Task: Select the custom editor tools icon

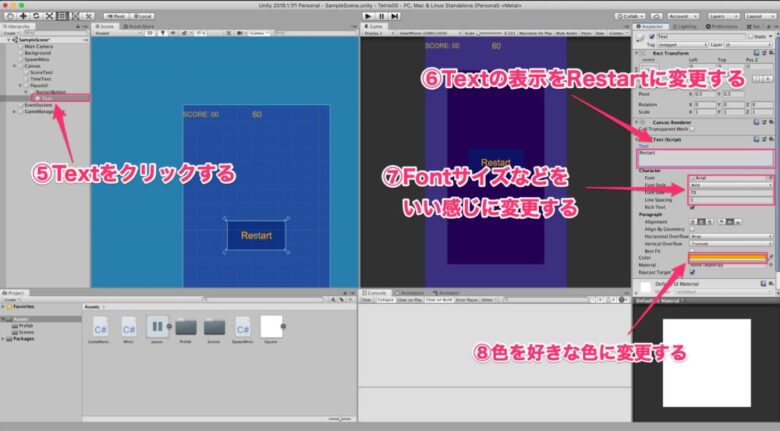Action: coord(88,16)
